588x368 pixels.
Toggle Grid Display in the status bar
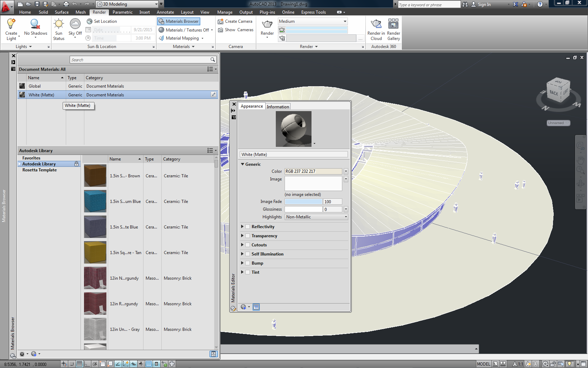pyautogui.click(x=79, y=364)
